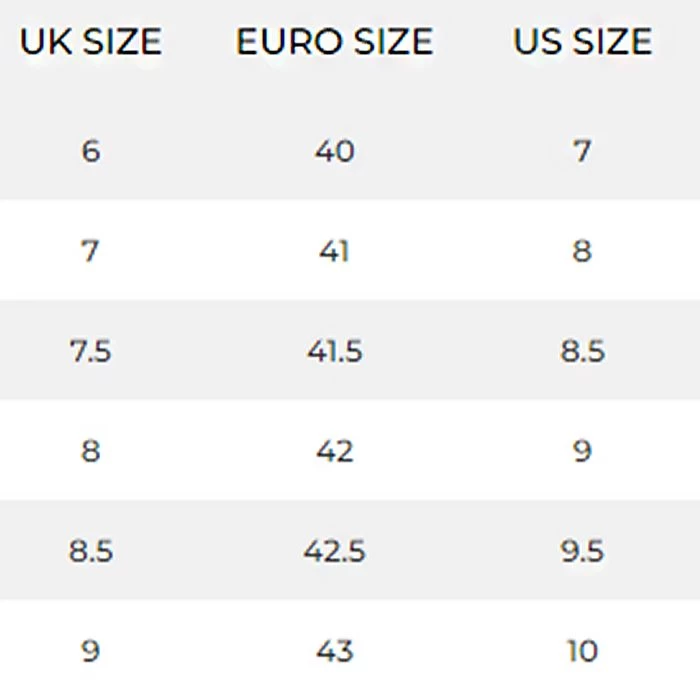Select UK size 7.5 cell
Screen dimensions: 700x700
91,351
